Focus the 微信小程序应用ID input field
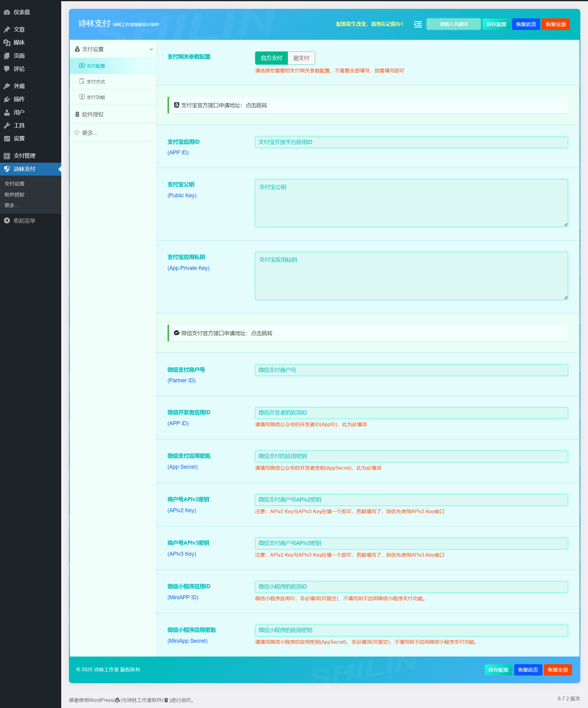 pos(411,587)
